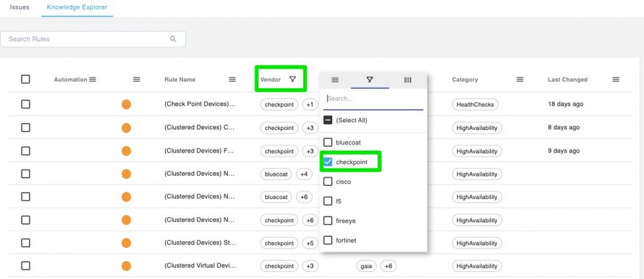The width and height of the screenshot is (644, 279).
Task: Tick the select-all rows header checkbox
Action: pos(26,79)
